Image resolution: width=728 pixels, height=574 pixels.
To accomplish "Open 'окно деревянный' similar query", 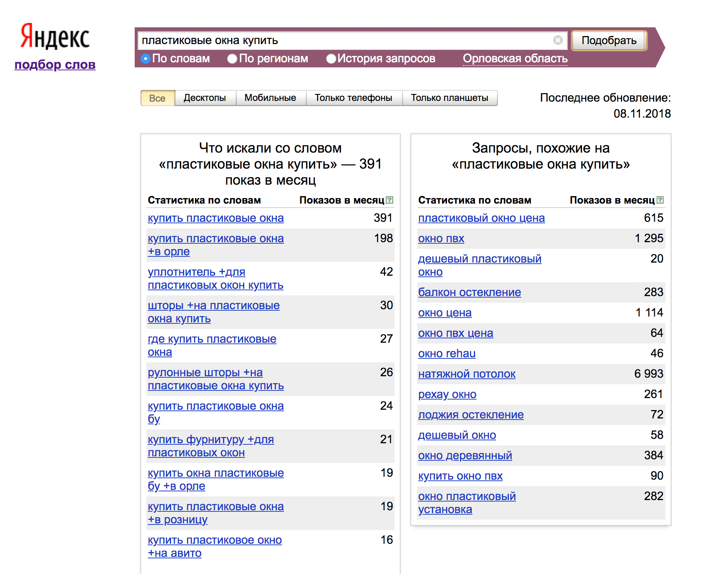I will click(x=465, y=456).
